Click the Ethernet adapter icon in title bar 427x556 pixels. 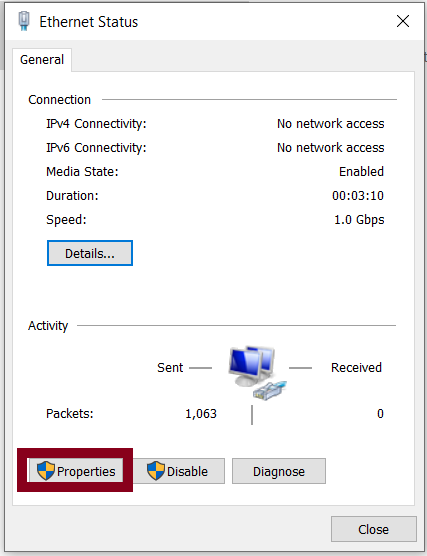(24, 21)
